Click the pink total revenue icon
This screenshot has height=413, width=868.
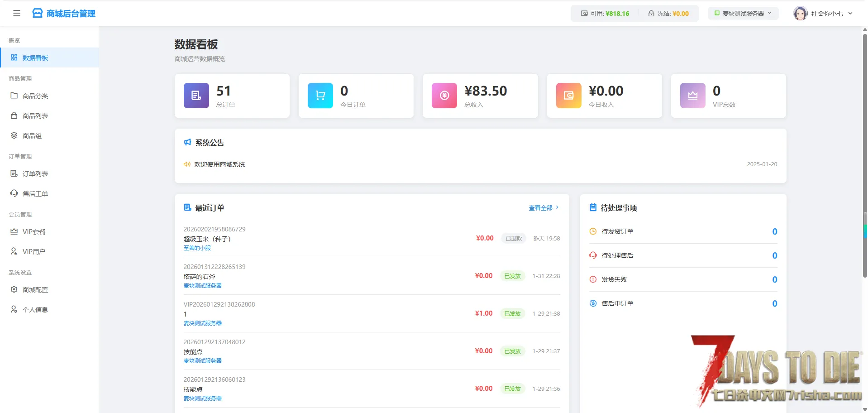(444, 96)
